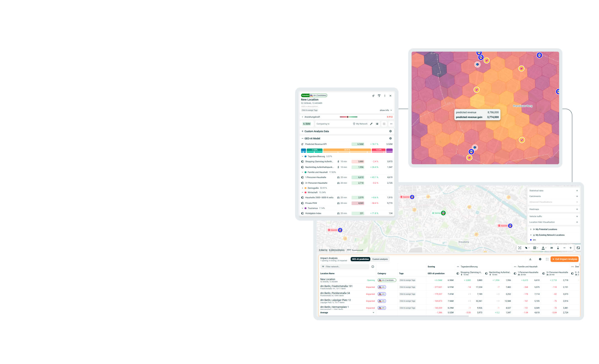
Task: Click the fit-to-view focus icon in map toolbar
Action: coord(520,248)
